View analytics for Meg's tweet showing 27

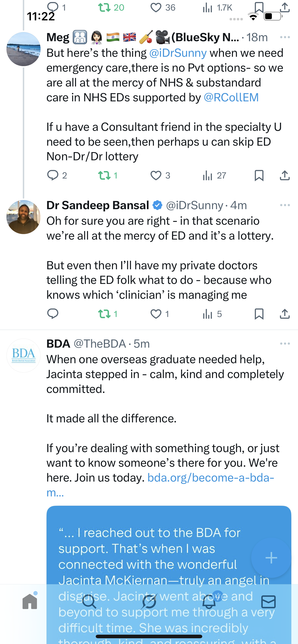click(x=208, y=175)
